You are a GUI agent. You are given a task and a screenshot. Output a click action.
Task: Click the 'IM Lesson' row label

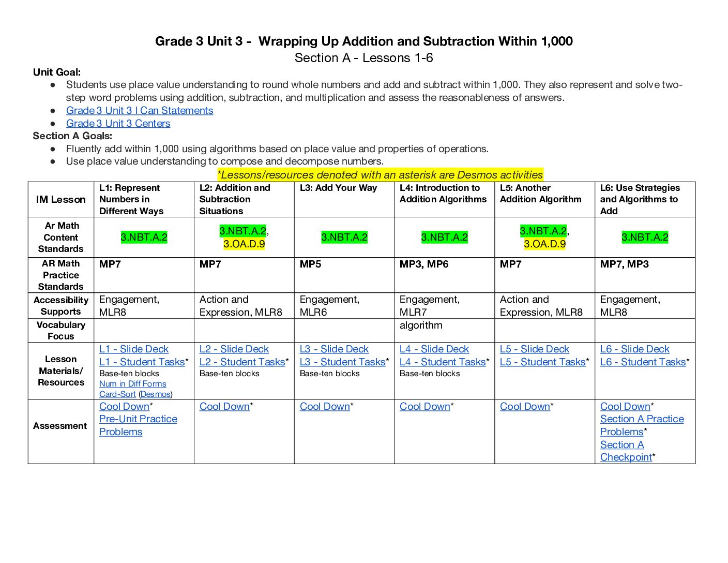click(x=61, y=200)
